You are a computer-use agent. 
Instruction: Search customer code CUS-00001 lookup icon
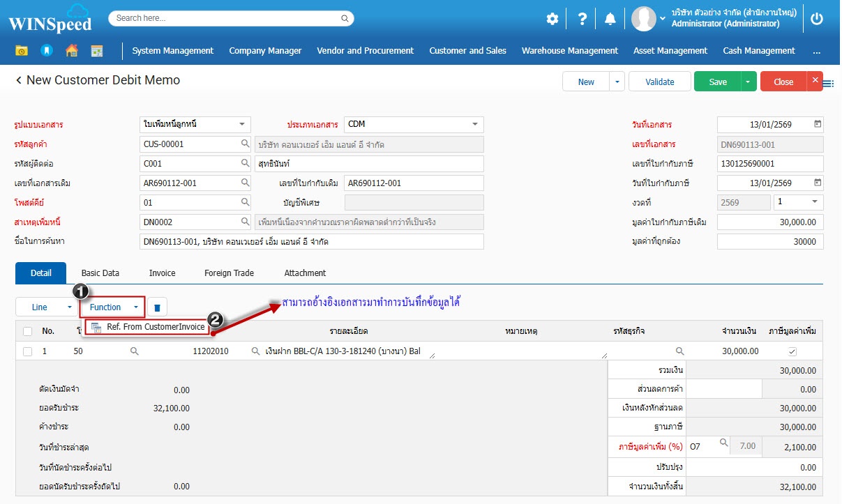point(245,144)
